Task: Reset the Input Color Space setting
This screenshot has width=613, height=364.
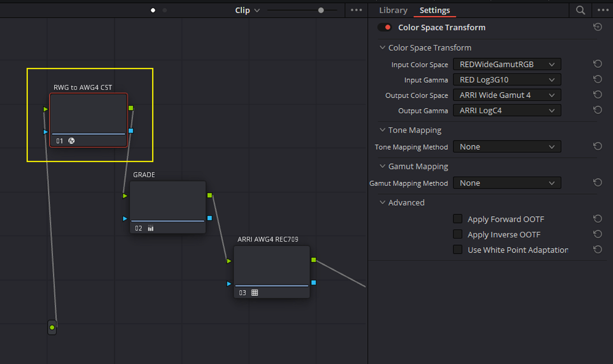Action: 597,64
